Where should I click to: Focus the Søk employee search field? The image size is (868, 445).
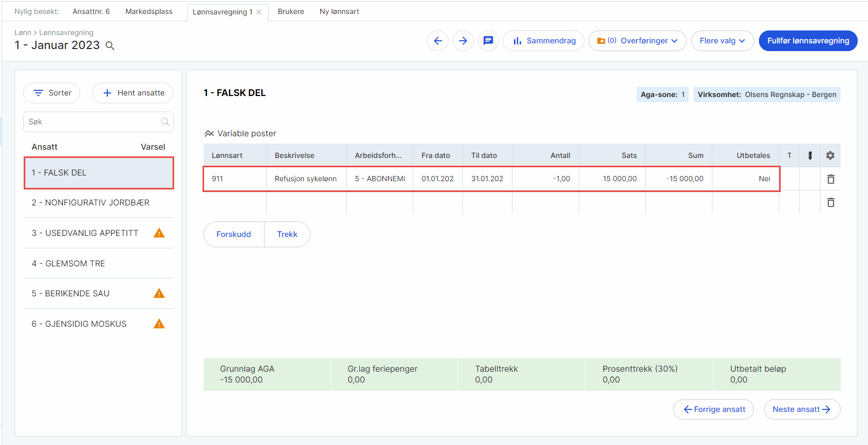click(x=98, y=122)
